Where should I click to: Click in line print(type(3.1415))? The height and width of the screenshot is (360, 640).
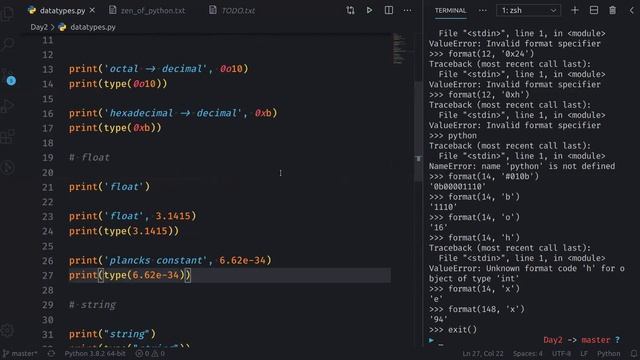[124, 231]
